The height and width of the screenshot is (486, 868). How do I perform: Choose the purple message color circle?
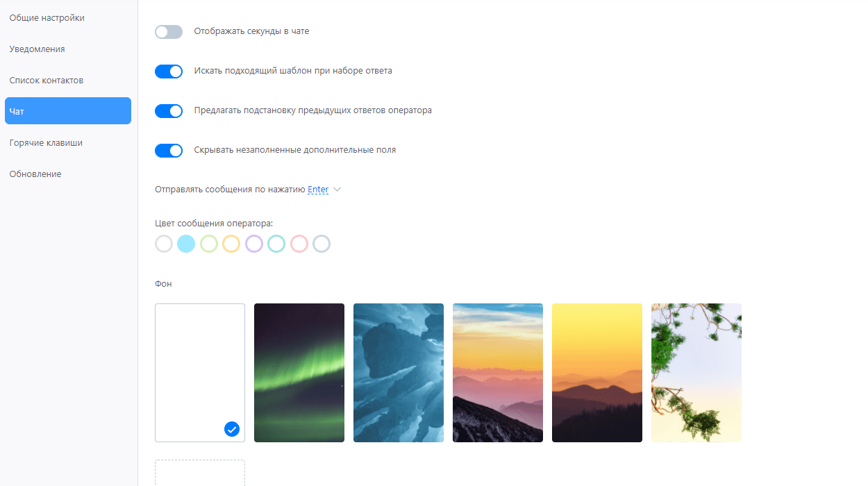pyautogui.click(x=254, y=244)
